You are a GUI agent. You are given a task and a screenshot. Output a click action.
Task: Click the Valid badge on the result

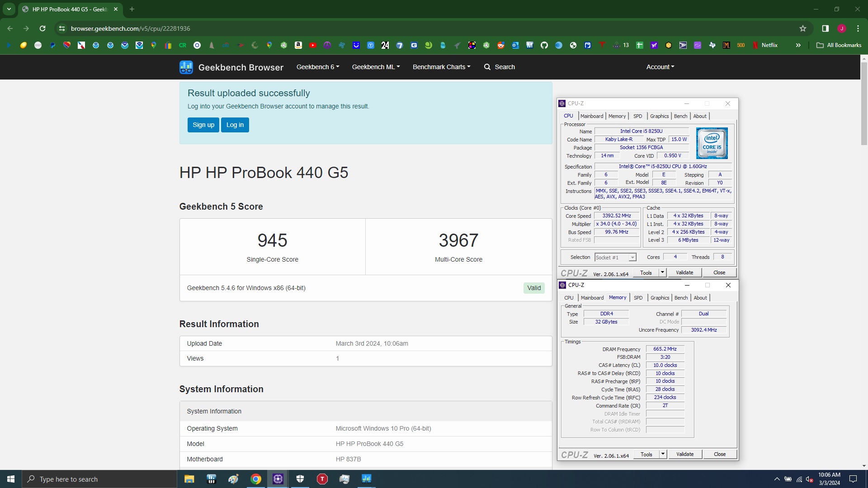point(534,288)
